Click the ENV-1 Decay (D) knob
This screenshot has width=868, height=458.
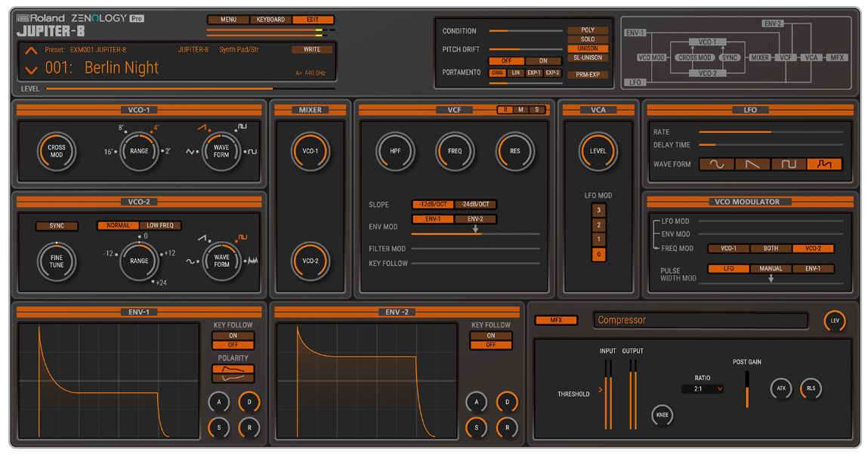point(249,402)
